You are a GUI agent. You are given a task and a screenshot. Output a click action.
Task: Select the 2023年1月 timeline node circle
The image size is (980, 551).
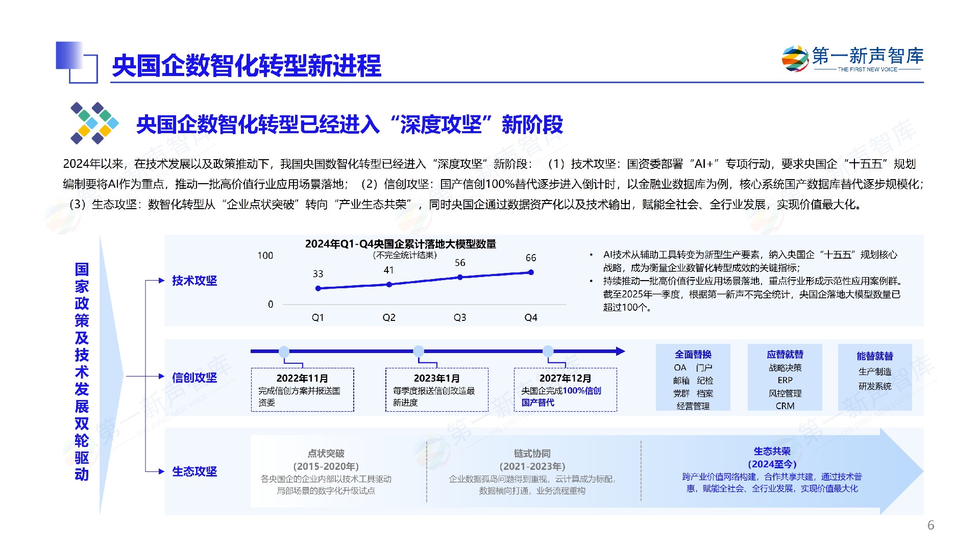[419, 350]
